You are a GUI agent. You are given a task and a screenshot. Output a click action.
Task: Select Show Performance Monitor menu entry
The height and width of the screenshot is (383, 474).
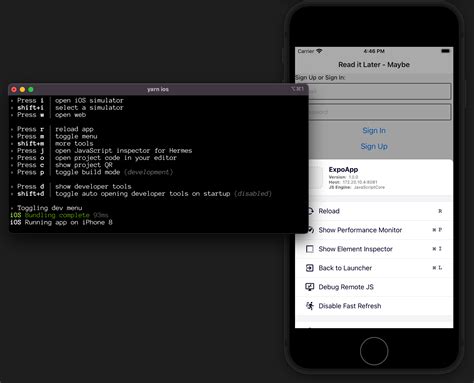[374, 230]
